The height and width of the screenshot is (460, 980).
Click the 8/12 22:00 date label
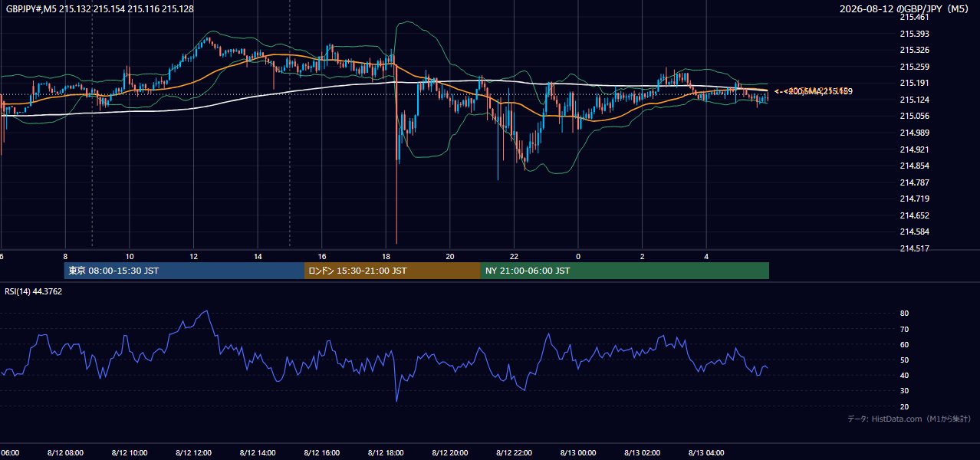pos(514,453)
